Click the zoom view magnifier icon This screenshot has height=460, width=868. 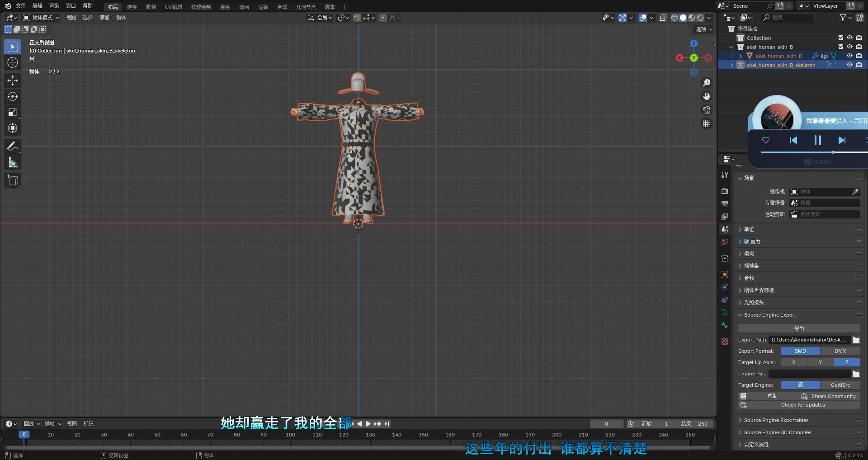coord(706,83)
